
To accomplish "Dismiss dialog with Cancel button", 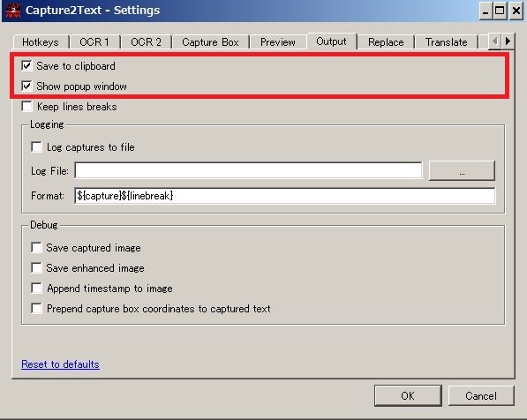I will (481, 396).
